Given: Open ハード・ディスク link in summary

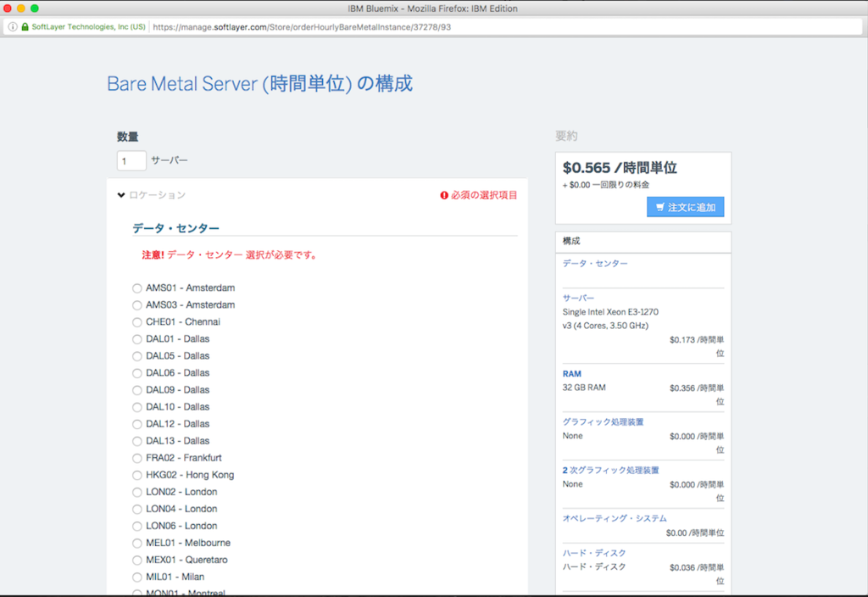Looking at the screenshot, I should pyautogui.click(x=594, y=553).
